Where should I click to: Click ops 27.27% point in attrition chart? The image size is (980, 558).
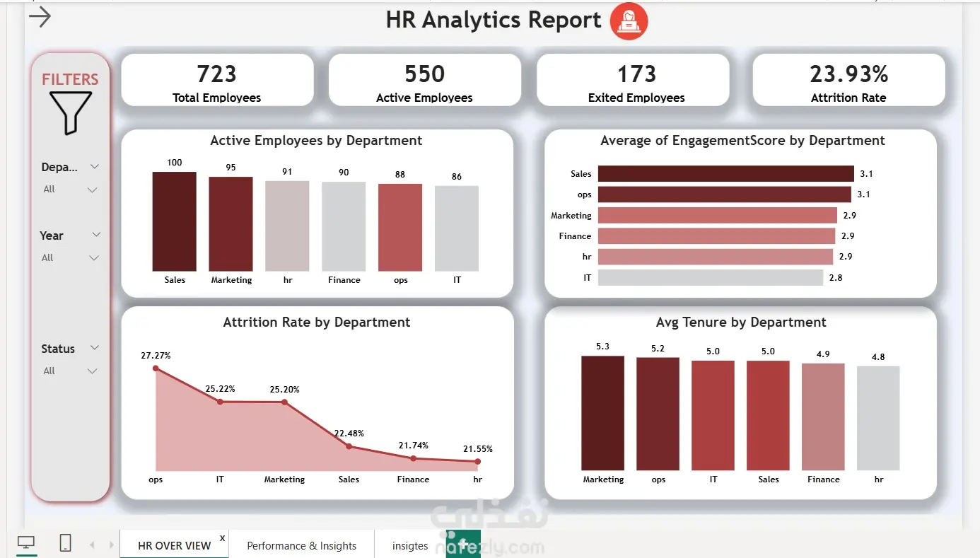[156, 368]
